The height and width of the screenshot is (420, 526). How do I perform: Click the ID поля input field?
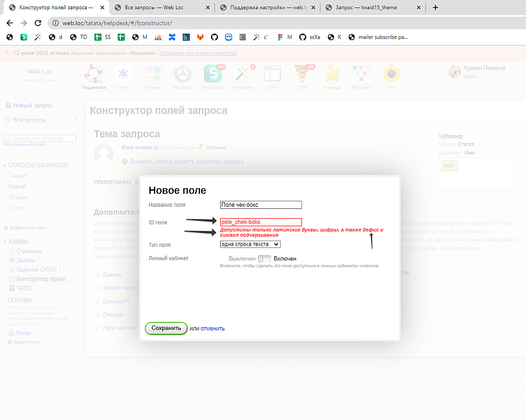point(261,222)
